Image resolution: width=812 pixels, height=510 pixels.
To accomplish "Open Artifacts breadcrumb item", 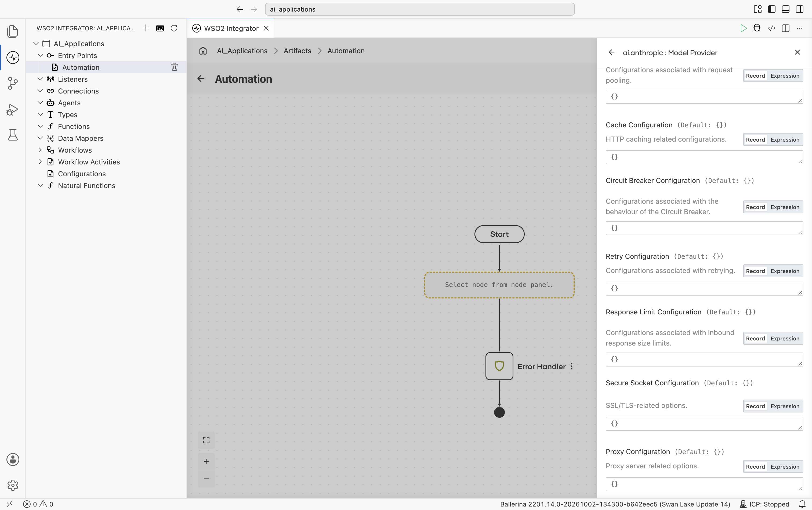I will (x=297, y=51).
